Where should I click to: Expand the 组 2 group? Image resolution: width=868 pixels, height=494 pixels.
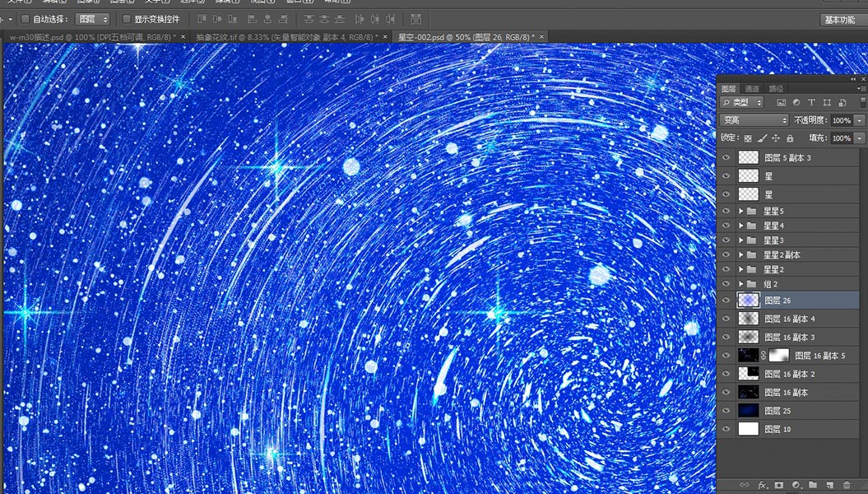pos(741,283)
